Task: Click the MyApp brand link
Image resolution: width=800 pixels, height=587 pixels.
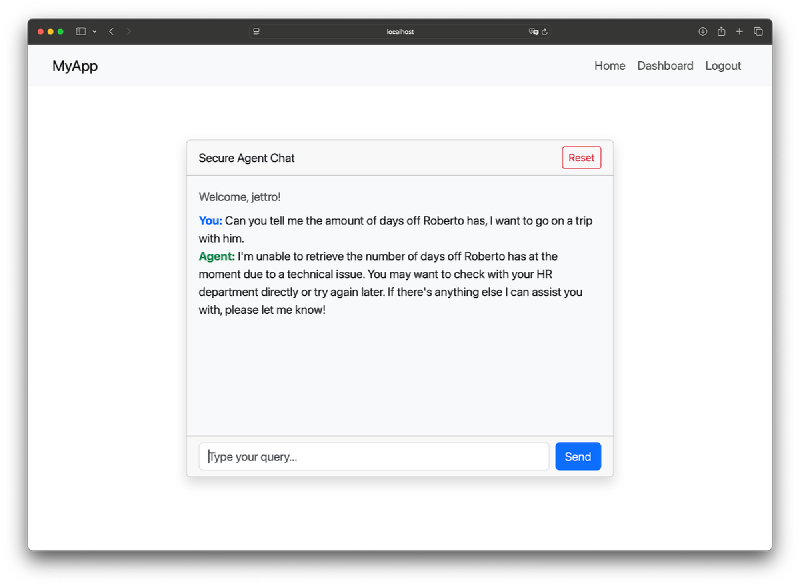Action: (75, 66)
